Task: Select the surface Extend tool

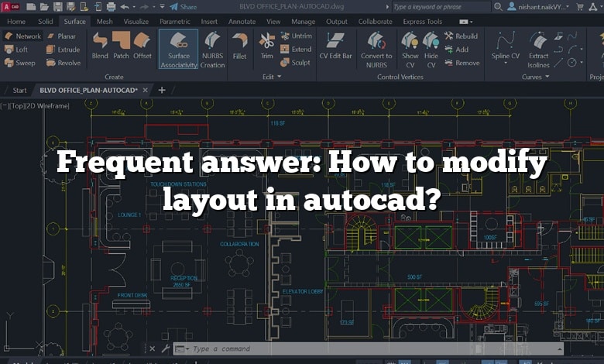Action: pos(296,49)
